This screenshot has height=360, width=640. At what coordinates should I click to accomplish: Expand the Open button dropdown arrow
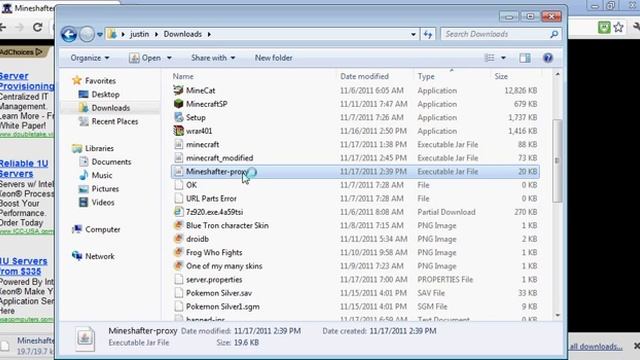(x=169, y=58)
